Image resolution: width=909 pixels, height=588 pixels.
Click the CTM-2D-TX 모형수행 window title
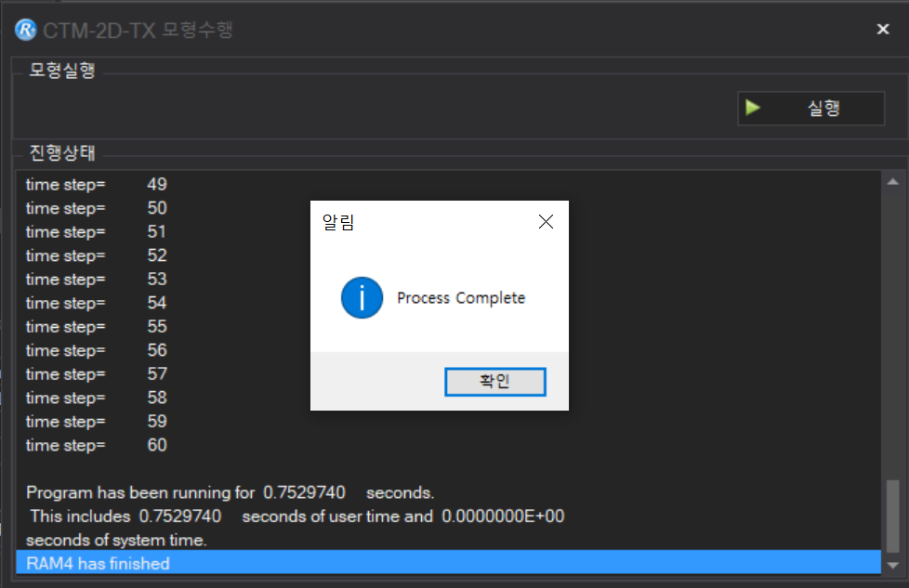pyautogui.click(x=138, y=30)
